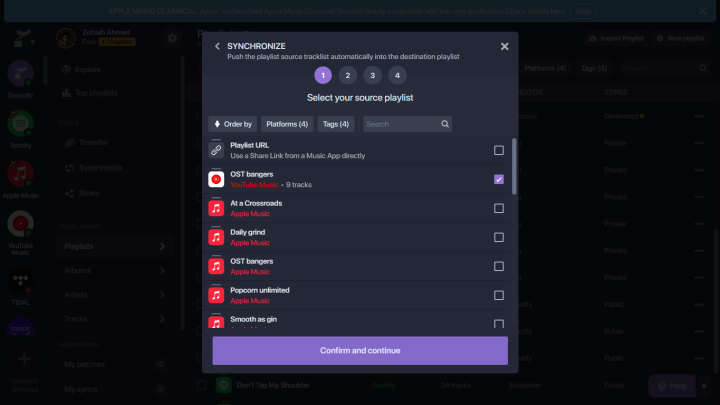Open YouTube Music service in left sidebar
Viewport: 720px width, 405px height.
(20, 232)
